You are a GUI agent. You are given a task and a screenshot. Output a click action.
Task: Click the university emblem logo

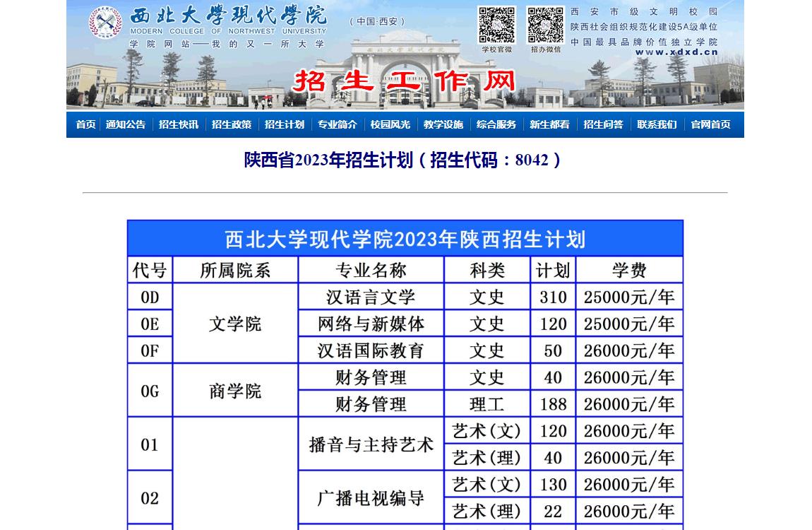coord(106,23)
